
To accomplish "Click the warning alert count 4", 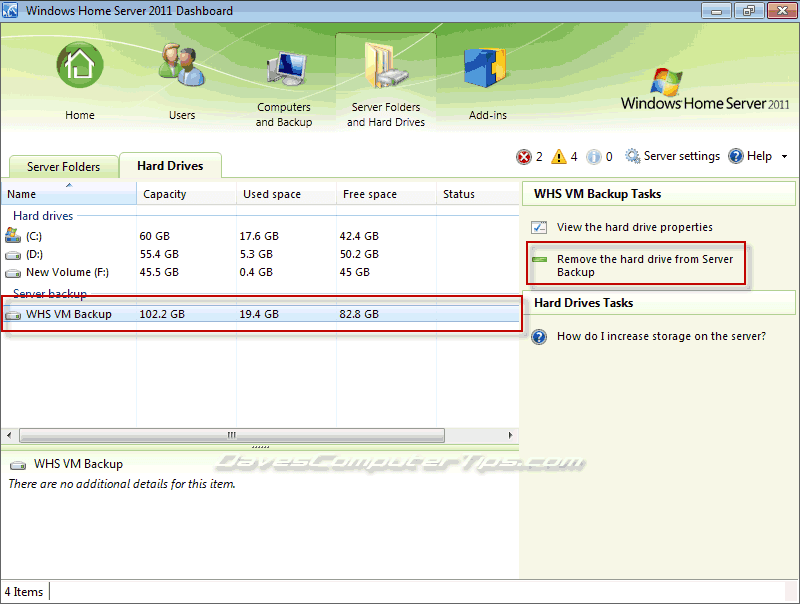I will coord(573,157).
